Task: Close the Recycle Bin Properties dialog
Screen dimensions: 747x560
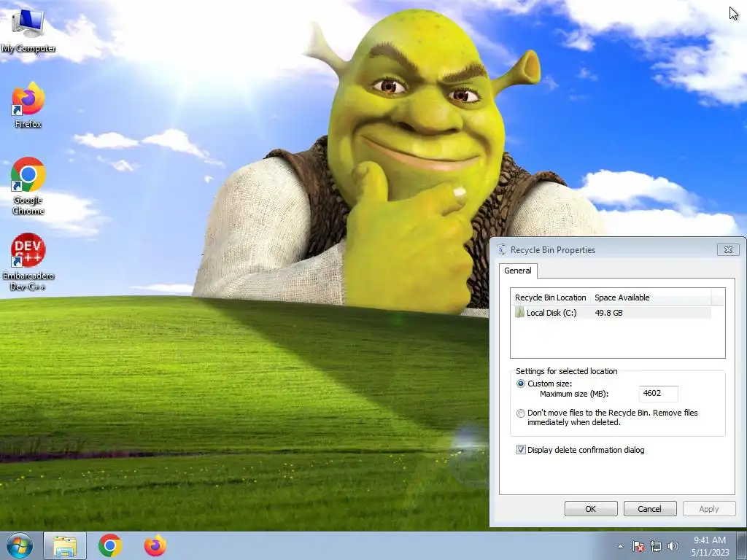Action: click(728, 249)
